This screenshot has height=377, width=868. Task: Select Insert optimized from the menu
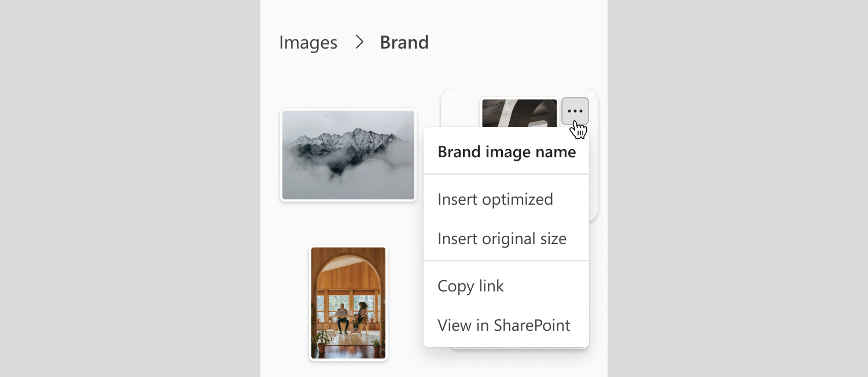495,199
